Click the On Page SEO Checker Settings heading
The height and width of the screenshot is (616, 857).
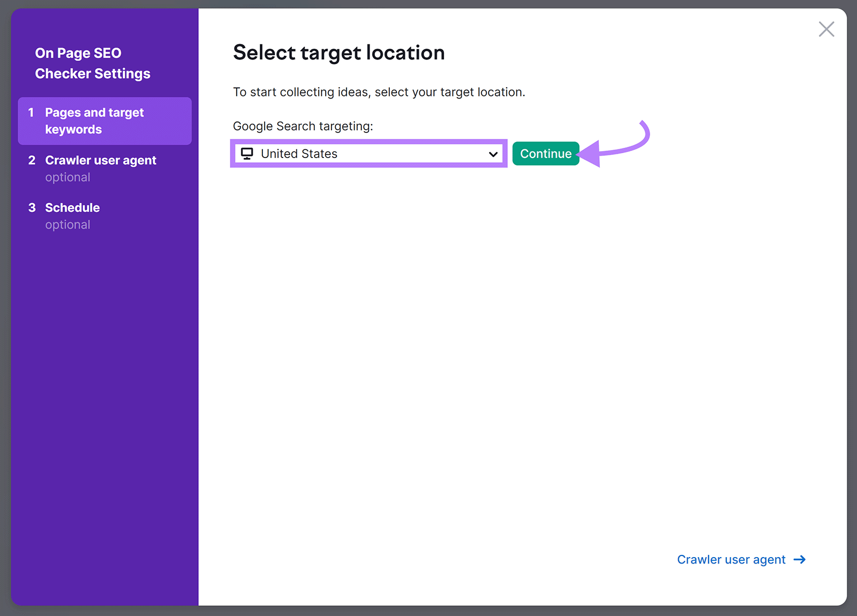(x=92, y=63)
